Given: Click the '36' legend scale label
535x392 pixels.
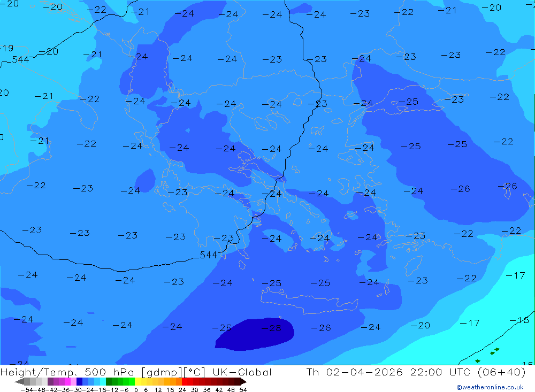Looking at the screenshot, I should pyautogui.click(x=207, y=390).
